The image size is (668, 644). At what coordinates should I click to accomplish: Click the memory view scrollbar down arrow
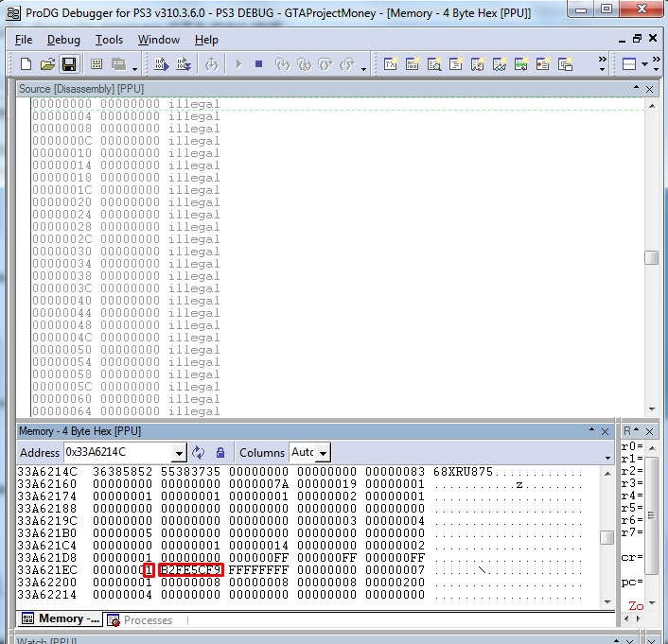pyautogui.click(x=607, y=601)
